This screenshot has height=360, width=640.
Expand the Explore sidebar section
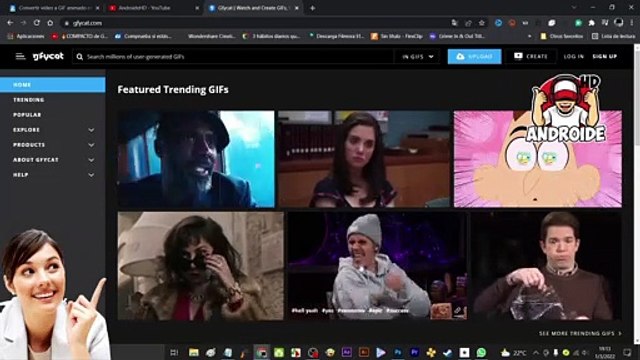pos(91,130)
